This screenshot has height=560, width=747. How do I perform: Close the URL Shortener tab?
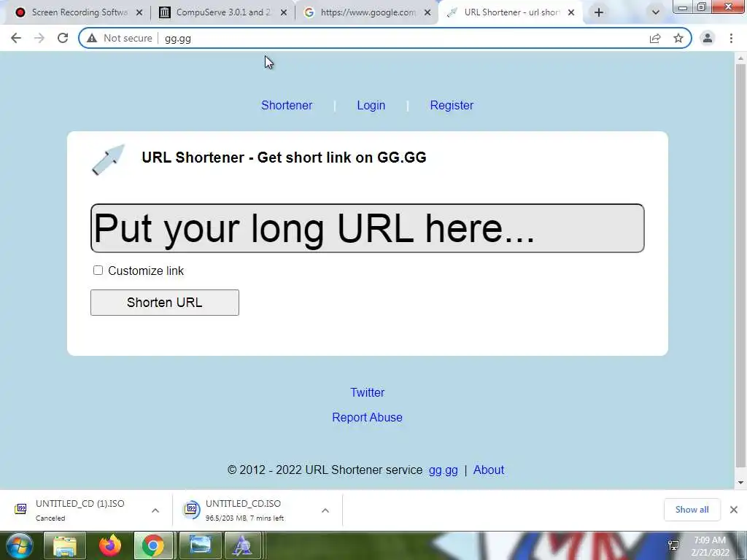[x=571, y=12]
